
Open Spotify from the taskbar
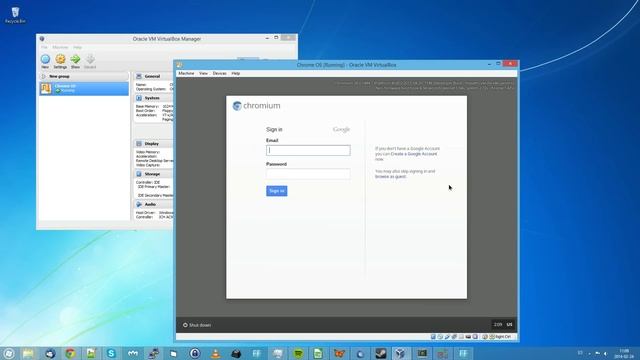click(298, 353)
